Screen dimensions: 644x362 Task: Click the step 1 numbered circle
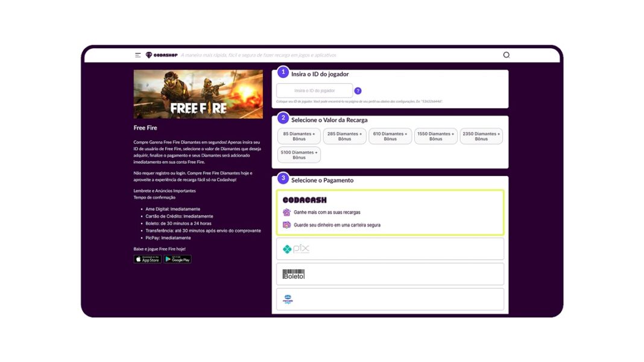click(x=283, y=73)
